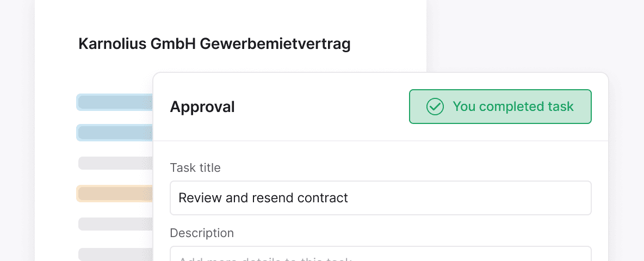The height and width of the screenshot is (261, 644).
Task: Select the "Approval" panel heading
Action: click(x=202, y=107)
